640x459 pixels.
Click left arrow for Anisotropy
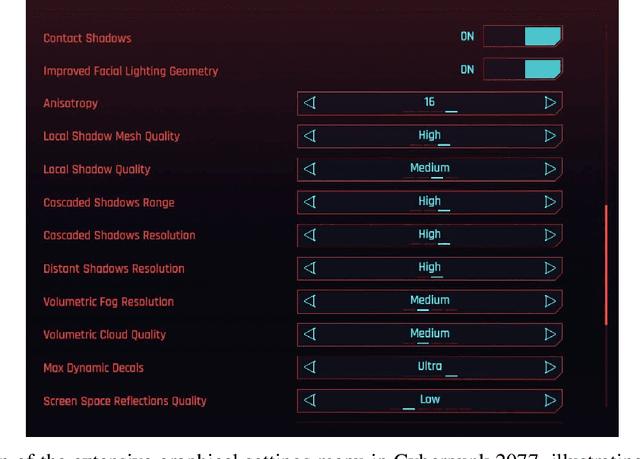pos(310,103)
